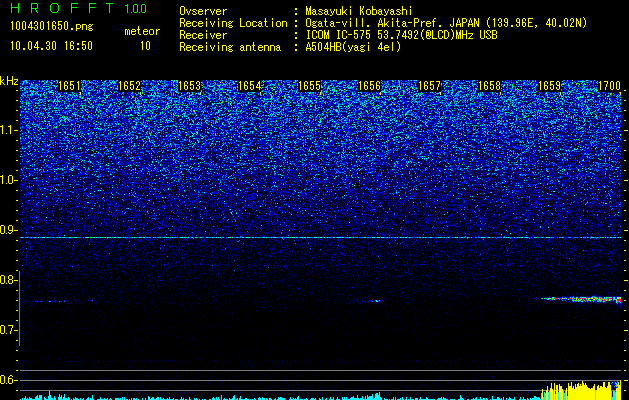Image resolution: width=629 pixels, height=400 pixels.
Task: Click the meteor label
Action: tap(142, 31)
